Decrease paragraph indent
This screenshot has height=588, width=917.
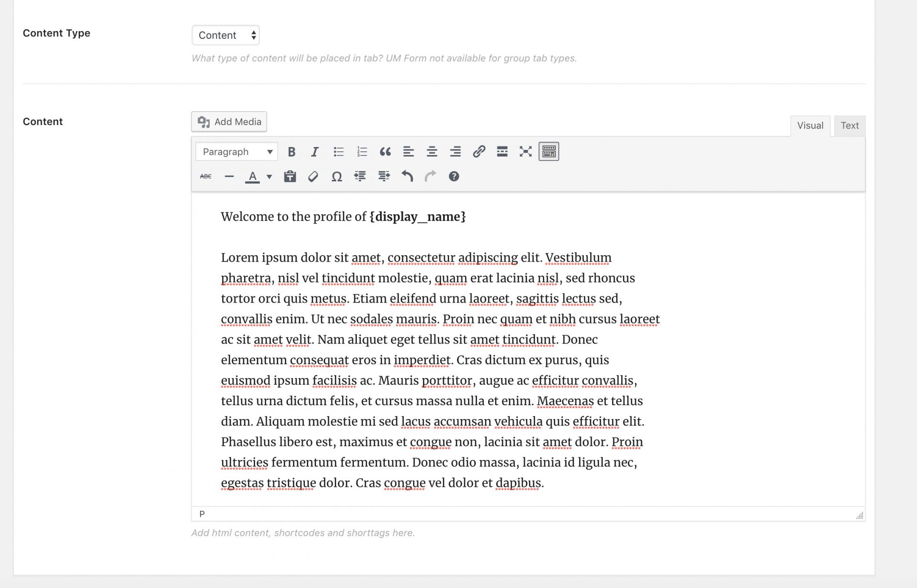[360, 177]
